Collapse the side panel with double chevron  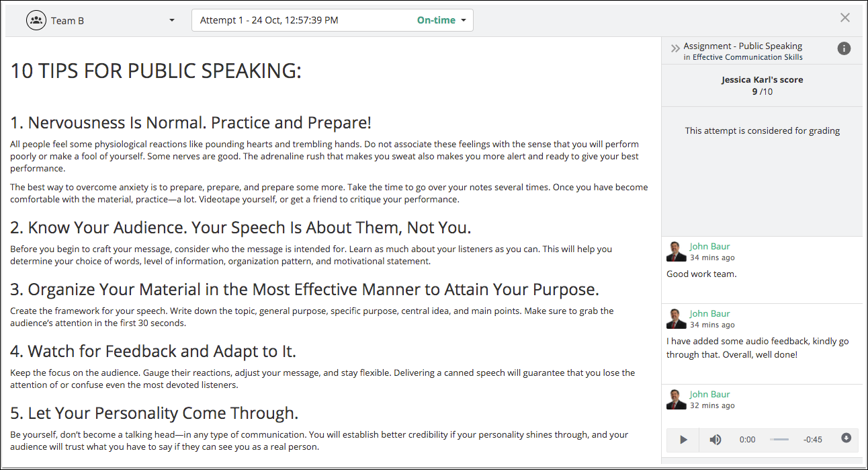coord(675,48)
